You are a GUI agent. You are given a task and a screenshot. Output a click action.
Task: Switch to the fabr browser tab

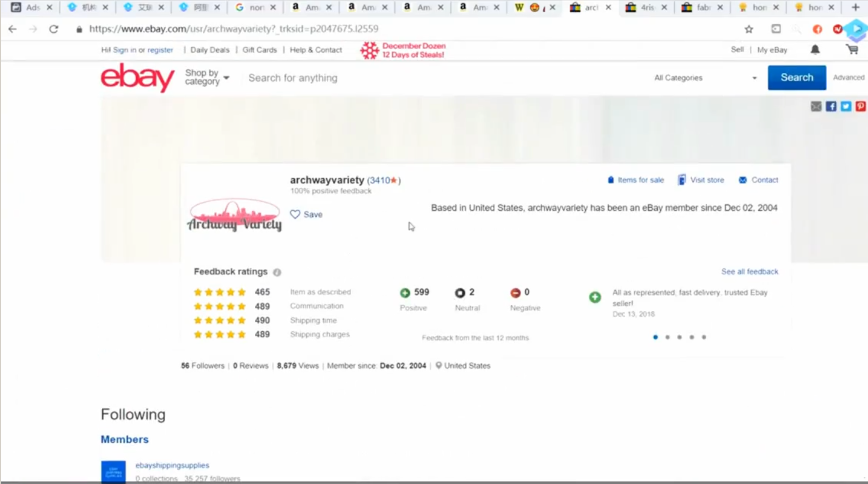[x=701, y=8]
